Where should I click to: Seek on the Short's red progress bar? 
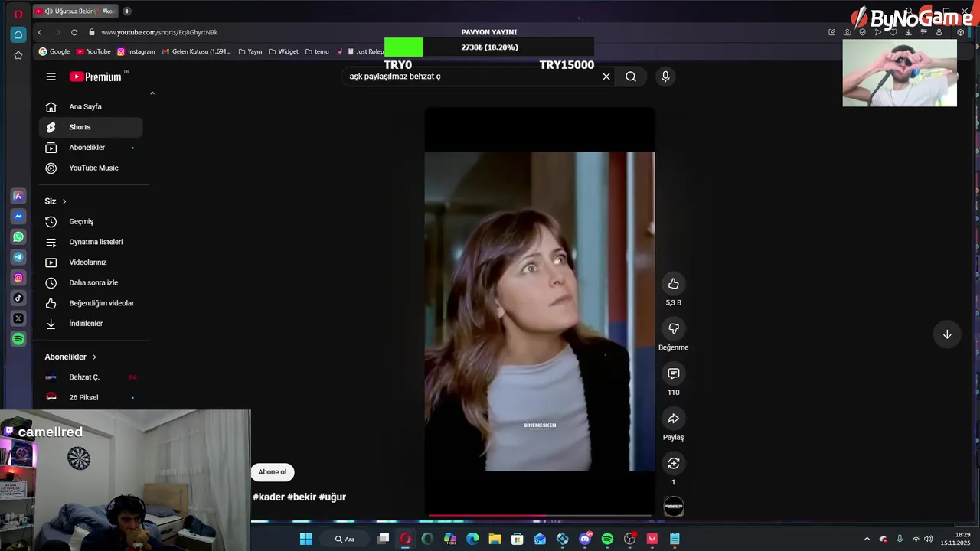coord(540,516)
